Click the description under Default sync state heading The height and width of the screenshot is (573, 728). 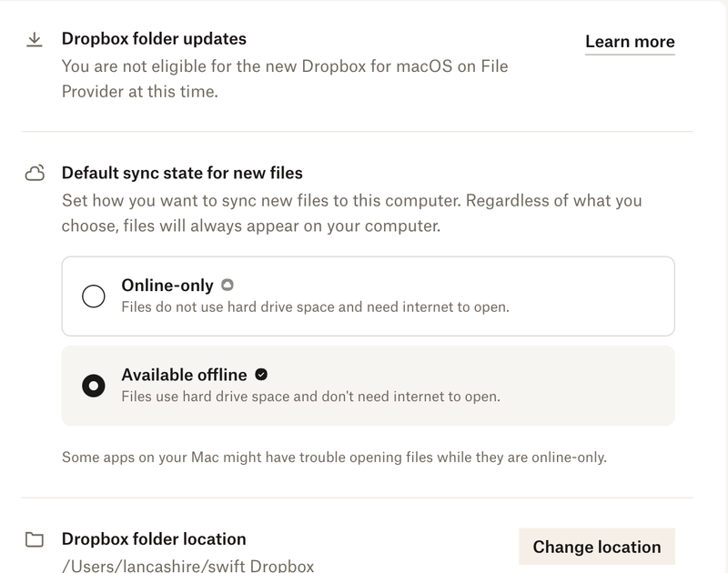[x=351, y=212]
